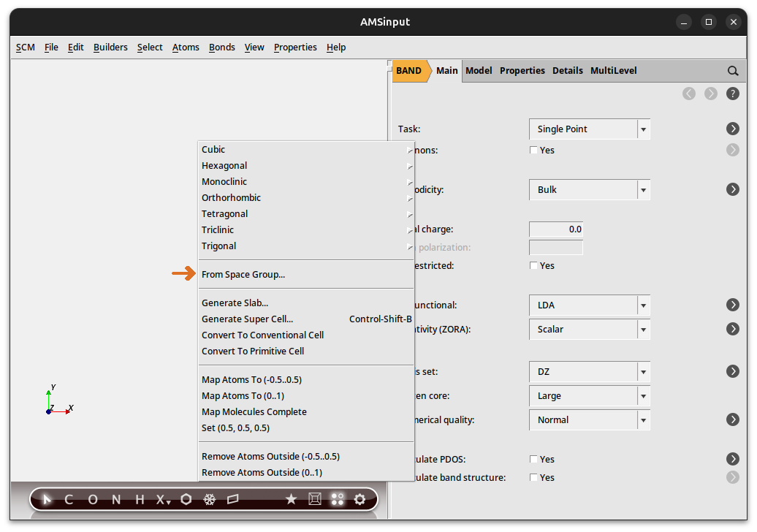This screenshot has width=757, height=532.
Task: Check the Calculate band structure box
Action: tap(533, 478)
